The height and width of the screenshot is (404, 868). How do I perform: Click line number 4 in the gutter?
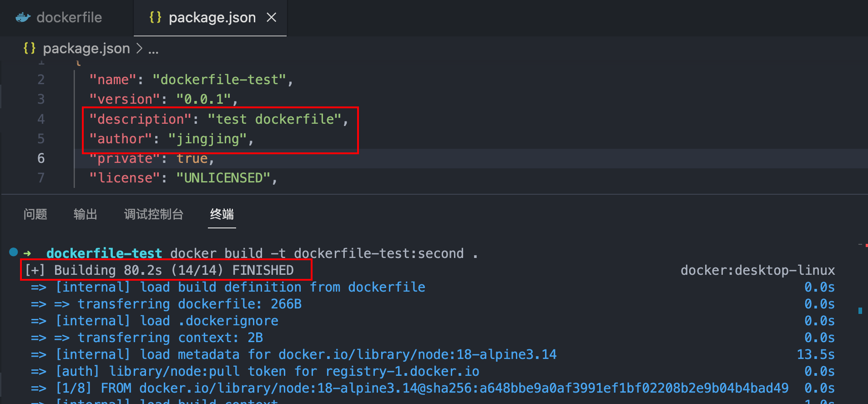coord(41,119)
